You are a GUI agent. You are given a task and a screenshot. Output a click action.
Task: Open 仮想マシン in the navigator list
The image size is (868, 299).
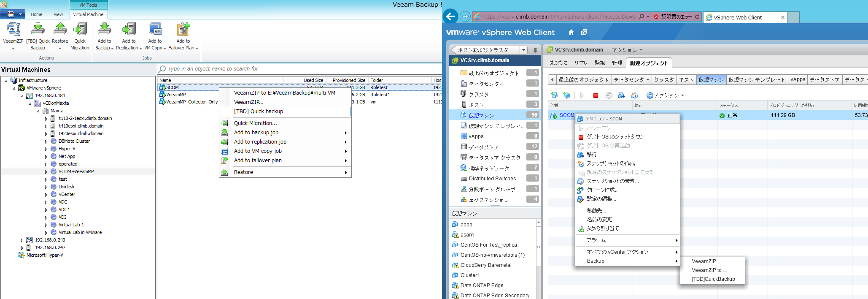[x=495, y=115]
